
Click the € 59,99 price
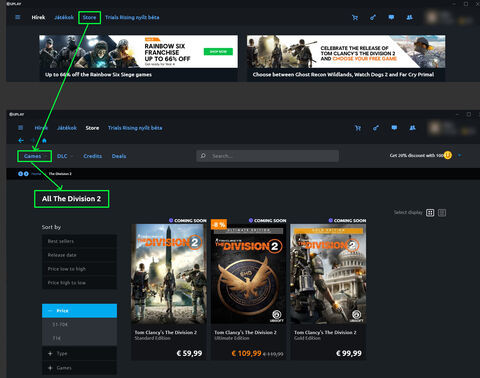coord(189,353)
